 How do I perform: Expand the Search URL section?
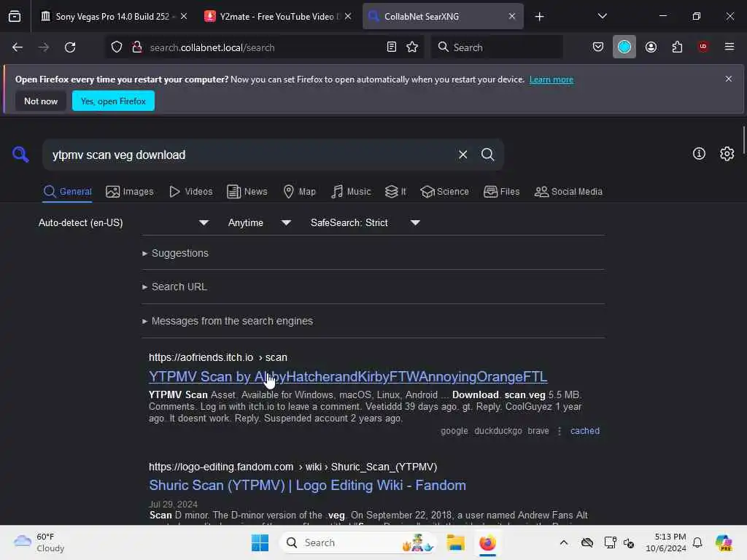point(175,287)
